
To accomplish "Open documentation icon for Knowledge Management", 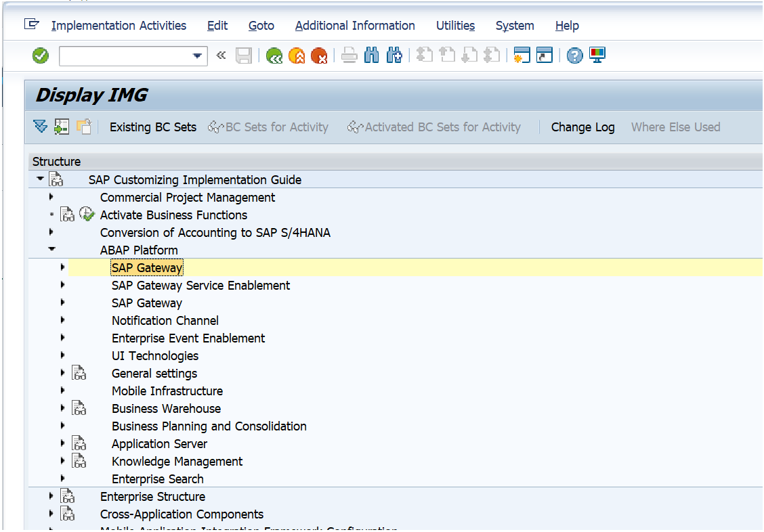I will [x=79, y=460].
